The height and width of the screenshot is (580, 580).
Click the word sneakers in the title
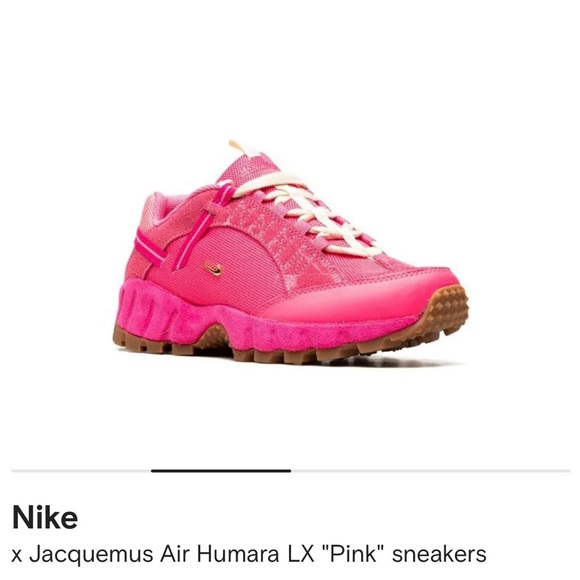tap(439, 554)
